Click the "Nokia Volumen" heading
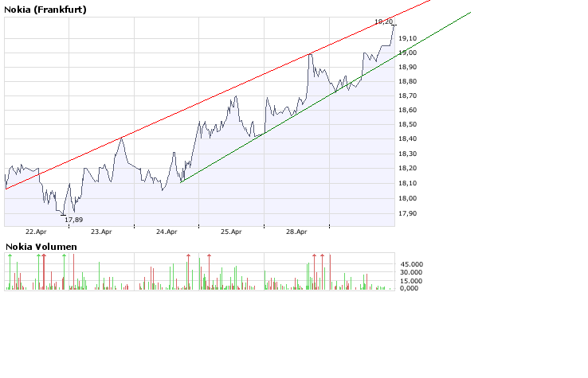 pos(41,247)
